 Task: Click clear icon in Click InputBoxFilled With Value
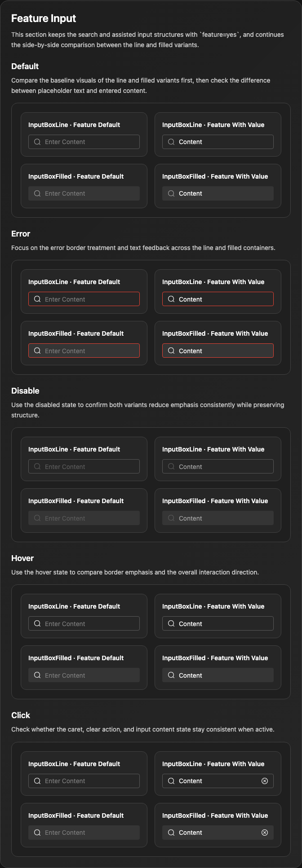(x=265, y=833)
